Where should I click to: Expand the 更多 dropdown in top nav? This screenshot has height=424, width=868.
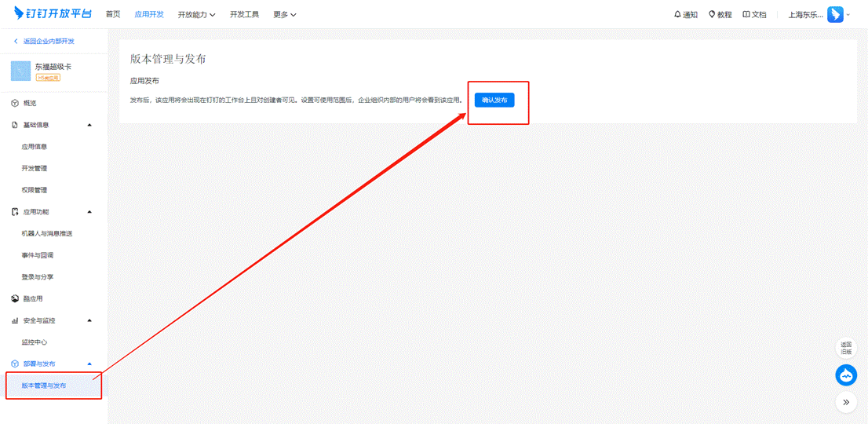[284, 14]
